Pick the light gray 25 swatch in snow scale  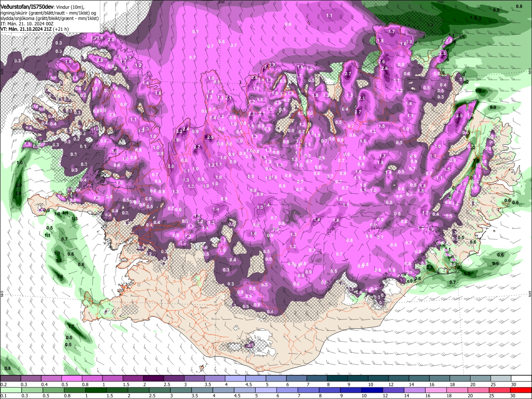coord(501,378)
